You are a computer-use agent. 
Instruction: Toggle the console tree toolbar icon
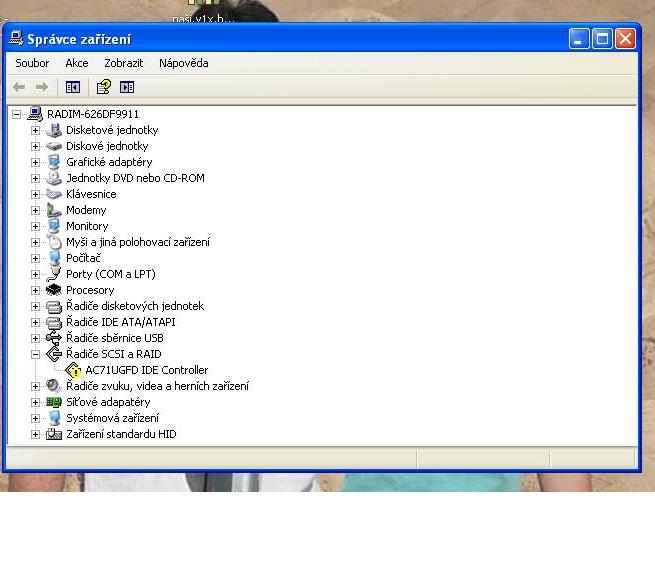coord(73,87)
